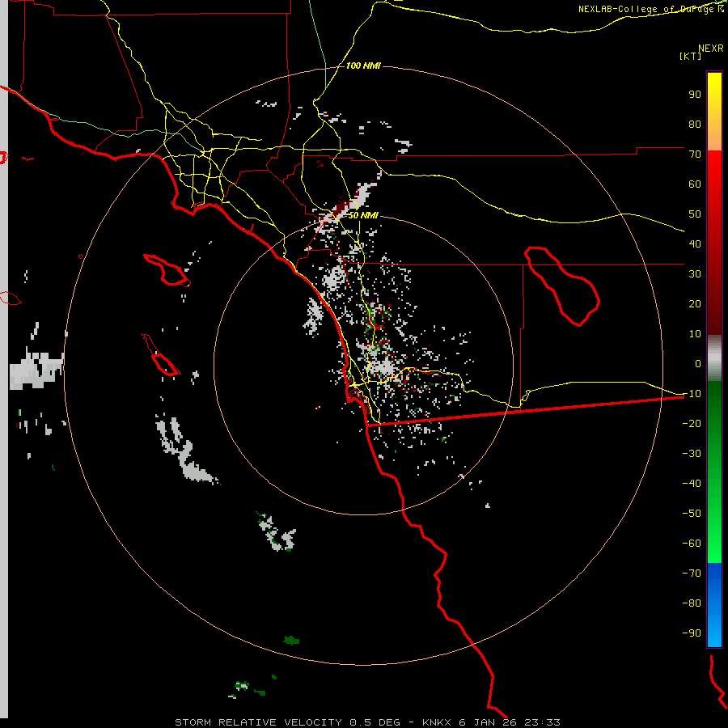Pick the blue segment of the color bar
Image resolution: width=728 pixels, height=728 pixels.
coord(714,604)
